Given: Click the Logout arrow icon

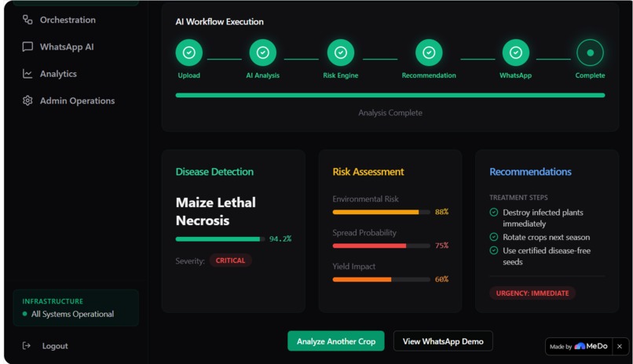Looking at the screenshot, I should pyautogui.click(x=27, y=346).
